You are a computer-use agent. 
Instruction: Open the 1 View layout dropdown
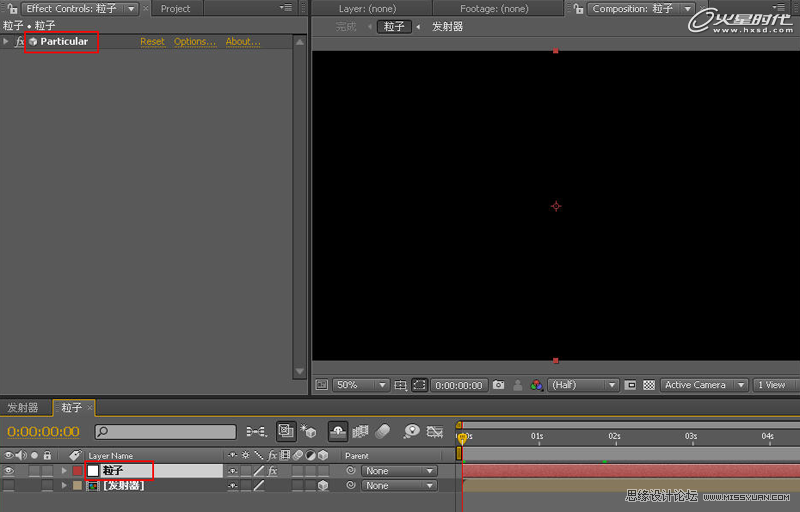pos(776,385)
